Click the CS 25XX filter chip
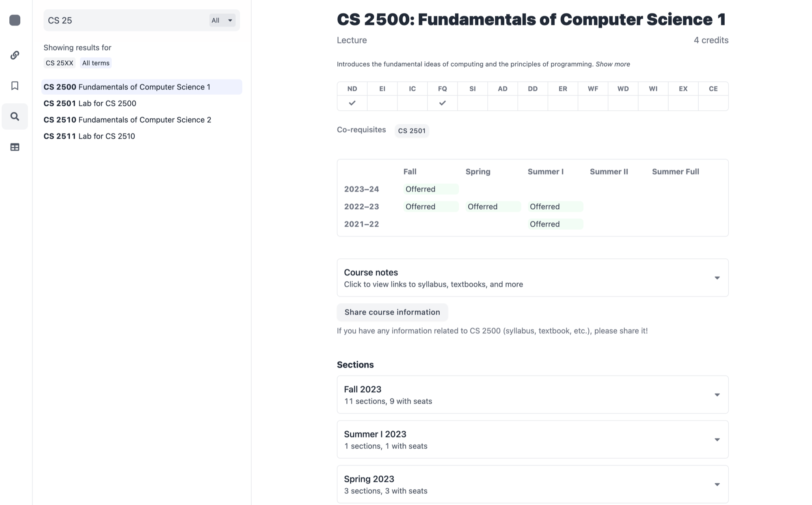Viewport: 812px width, 505px height. 59,63
